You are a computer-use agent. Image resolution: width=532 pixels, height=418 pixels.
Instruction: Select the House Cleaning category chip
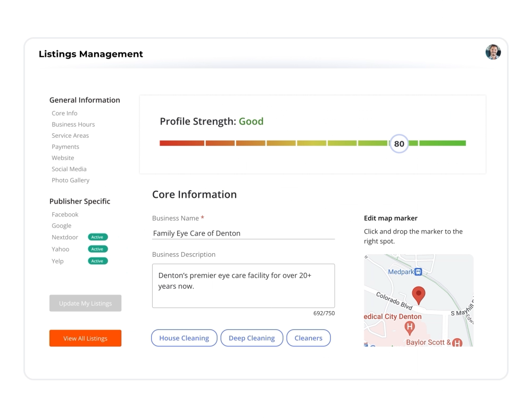(x=184, y=338)
